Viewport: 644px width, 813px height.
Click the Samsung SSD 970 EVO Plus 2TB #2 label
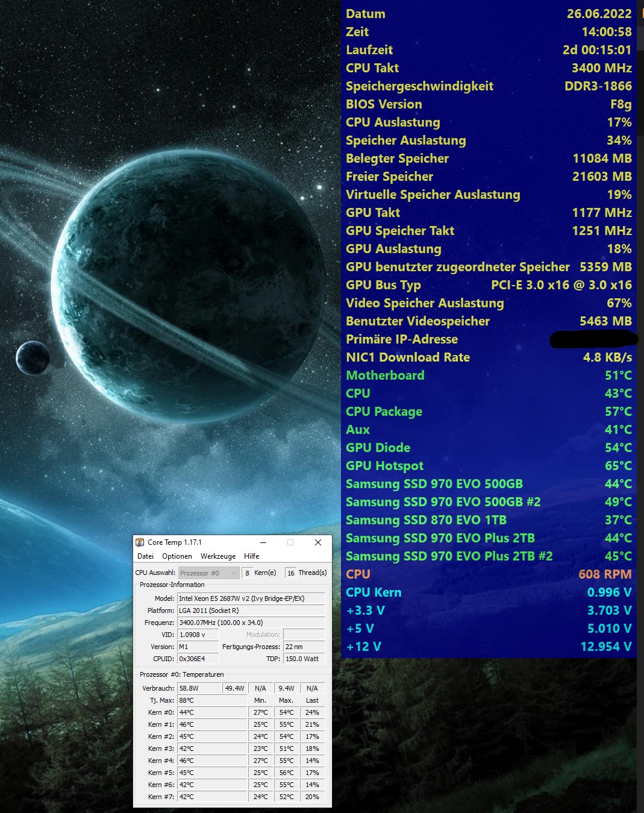[449, 556]
